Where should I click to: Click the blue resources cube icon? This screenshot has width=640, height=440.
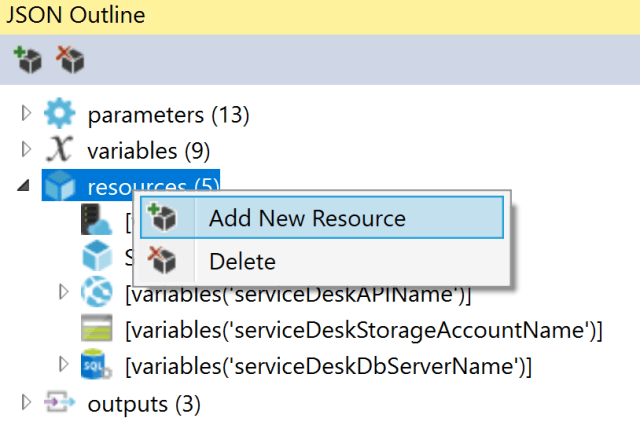coord(60,187)
